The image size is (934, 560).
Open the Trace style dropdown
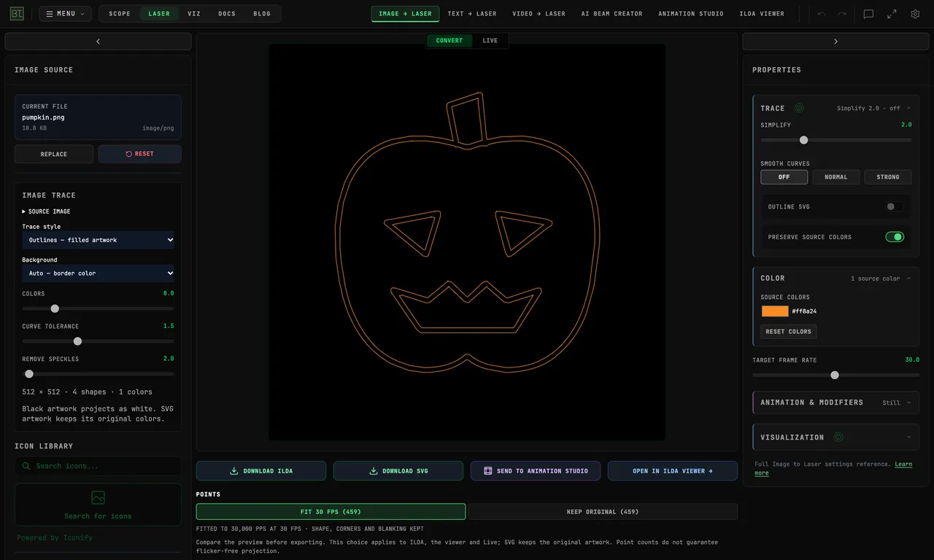pos(99,240)
